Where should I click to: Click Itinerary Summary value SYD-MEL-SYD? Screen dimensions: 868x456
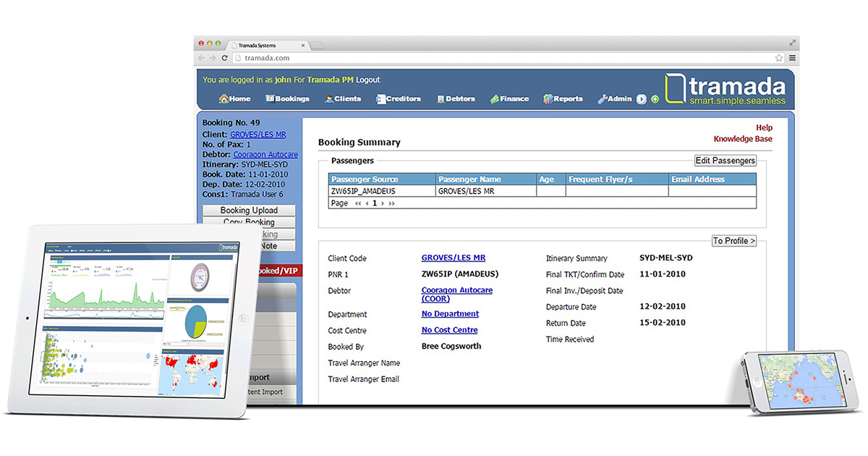click(x=666, y=258)
